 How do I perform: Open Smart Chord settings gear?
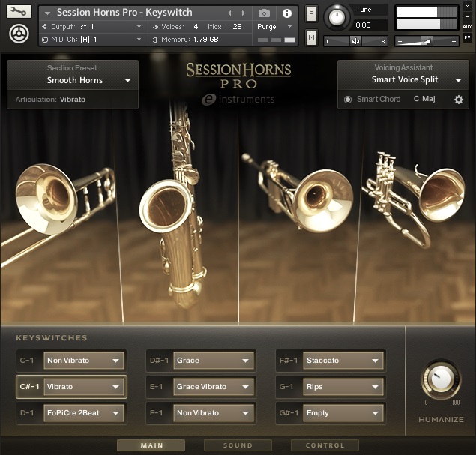[459, 100]
